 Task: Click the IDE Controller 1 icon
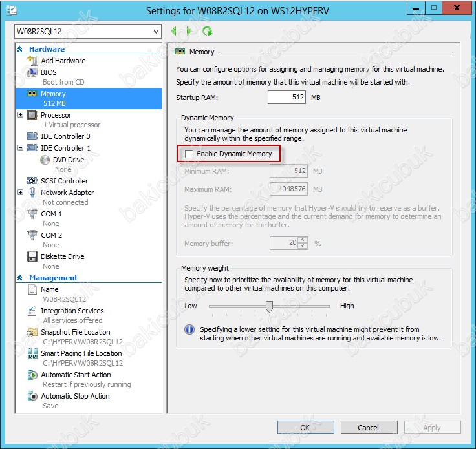32,148
